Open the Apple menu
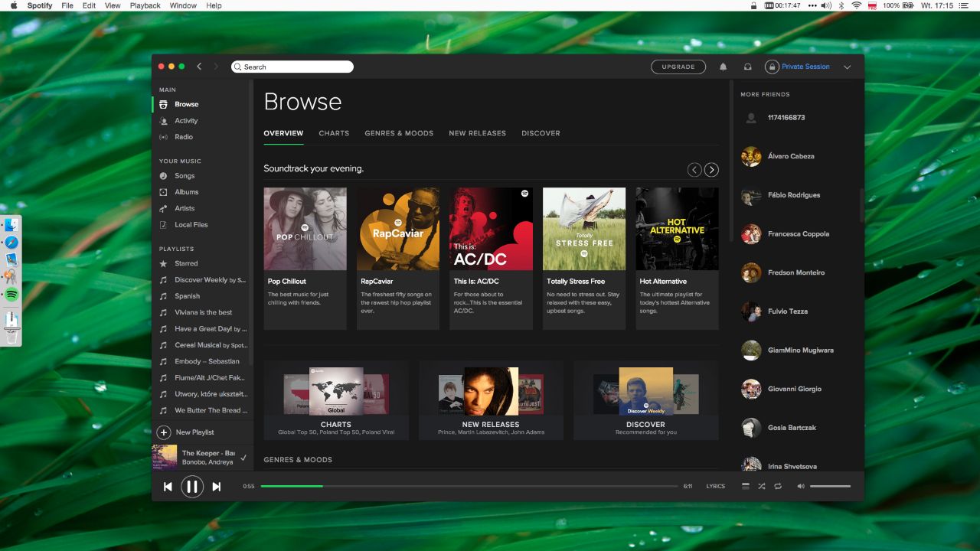Image resolution: width=980 pixels, height=551 pixels. (x=14, y=5)
